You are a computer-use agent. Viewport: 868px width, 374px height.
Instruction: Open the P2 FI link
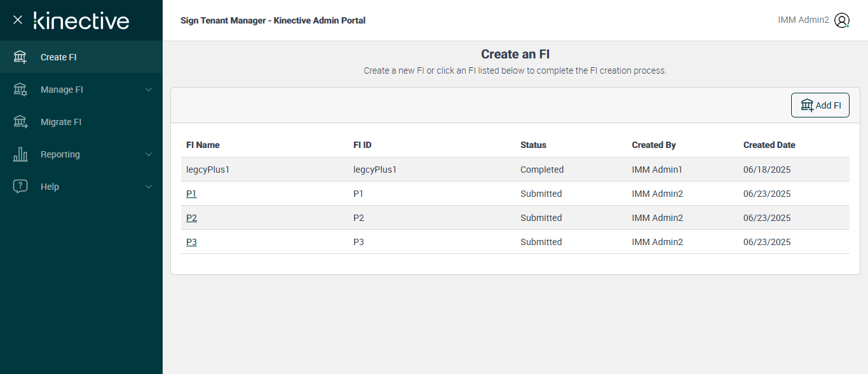click(x=191, y=218)
